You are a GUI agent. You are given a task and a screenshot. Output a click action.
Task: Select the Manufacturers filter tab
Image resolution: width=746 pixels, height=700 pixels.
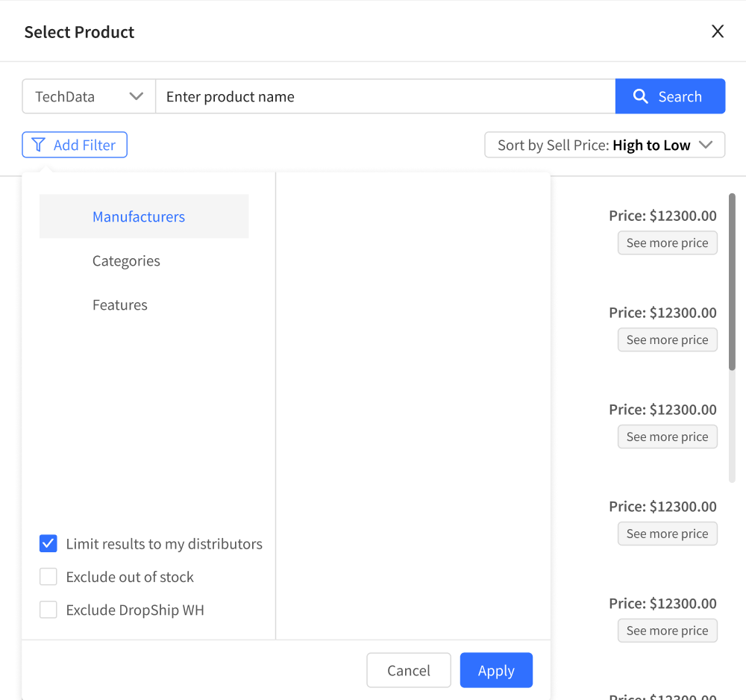(144, 216)
